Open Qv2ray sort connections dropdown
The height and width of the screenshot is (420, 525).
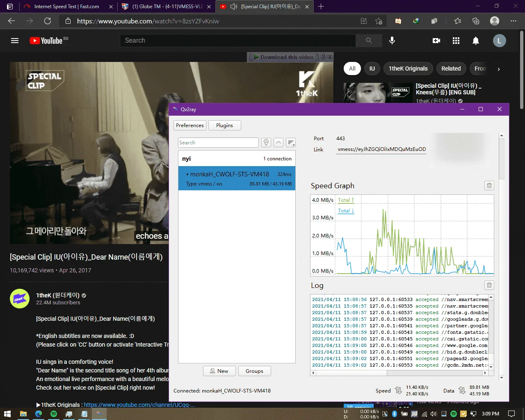[291, 142]
